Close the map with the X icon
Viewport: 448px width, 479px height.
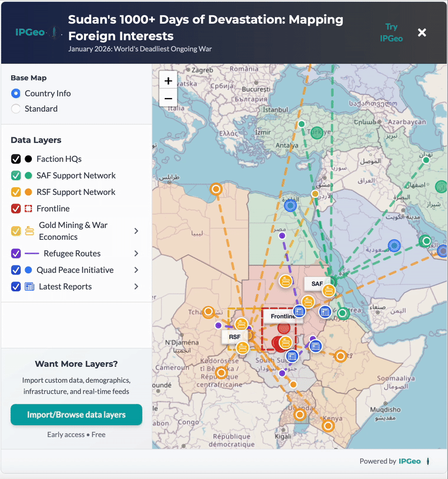point(422,32)
